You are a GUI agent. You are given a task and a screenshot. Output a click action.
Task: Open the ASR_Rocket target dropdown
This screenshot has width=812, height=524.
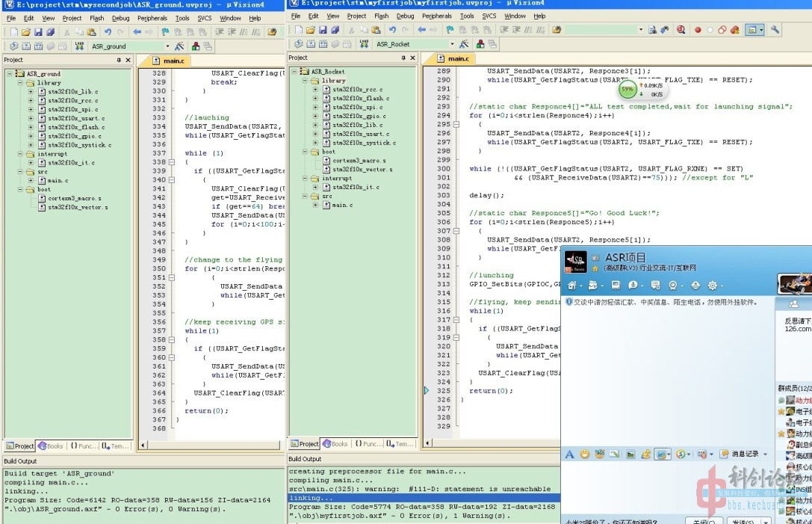click(x=452, y=44)
